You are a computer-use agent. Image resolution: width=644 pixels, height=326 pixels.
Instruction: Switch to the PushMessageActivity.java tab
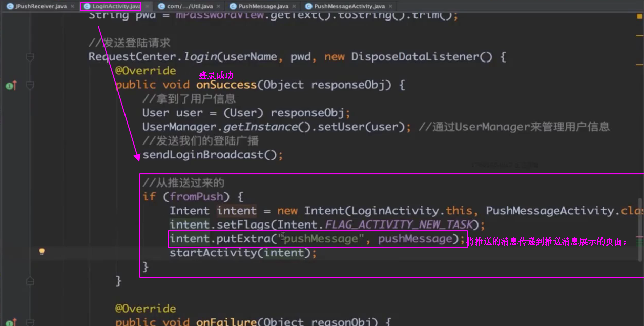point(349,6)
